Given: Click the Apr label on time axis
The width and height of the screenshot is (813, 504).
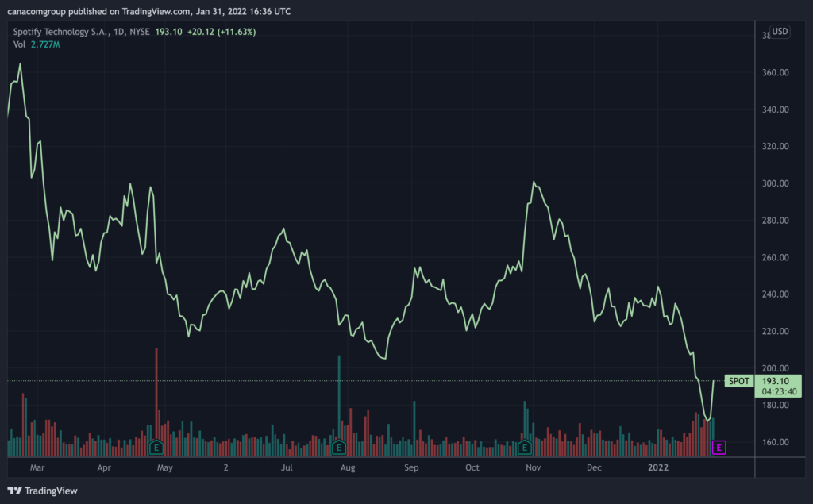Looking at the screenshot, I should (x=104, y=467).
